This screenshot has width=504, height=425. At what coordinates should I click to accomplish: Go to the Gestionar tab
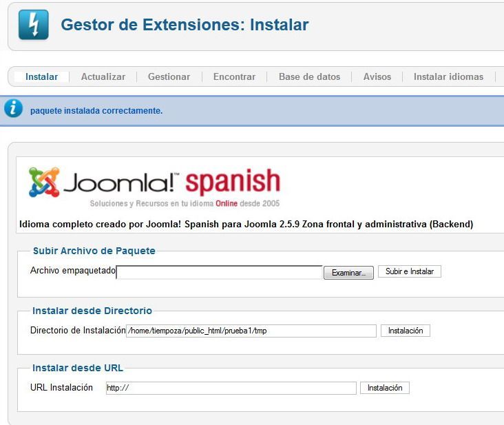tap(169, 77)
